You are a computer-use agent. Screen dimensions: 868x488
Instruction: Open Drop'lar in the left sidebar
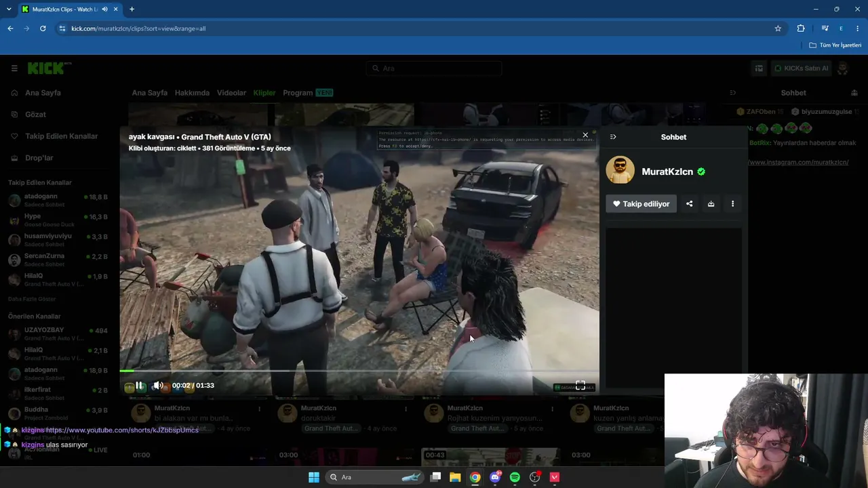point(39,158)
